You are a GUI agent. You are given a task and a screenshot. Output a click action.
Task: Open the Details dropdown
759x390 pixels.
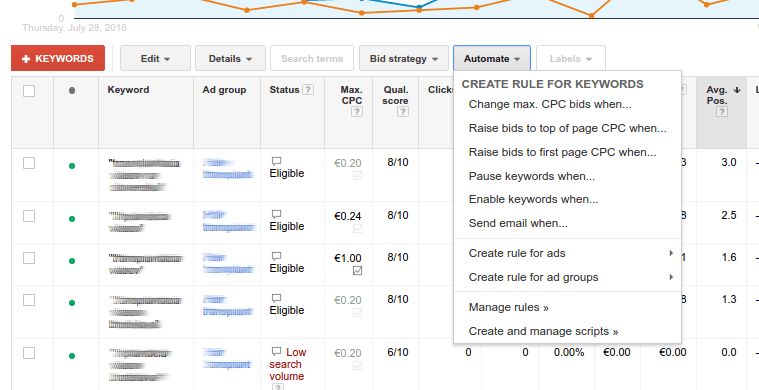(x=230, y=59)
